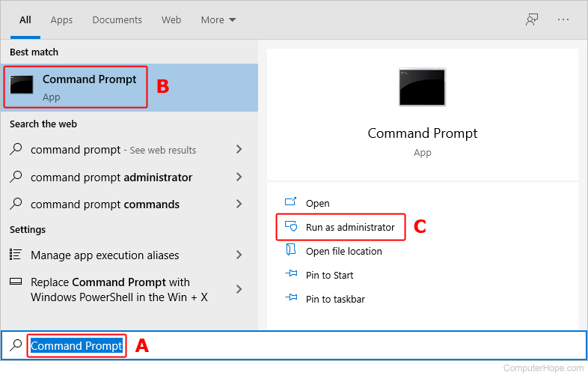Click the Command Prompt title in preview pane
The height and width of the screenshot is (376, 588).
click(422, 133)
